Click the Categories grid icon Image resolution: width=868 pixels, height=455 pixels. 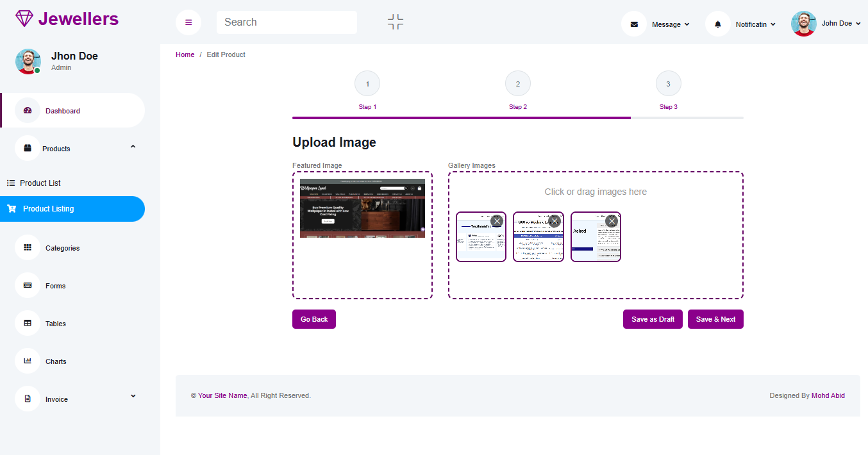28,247
